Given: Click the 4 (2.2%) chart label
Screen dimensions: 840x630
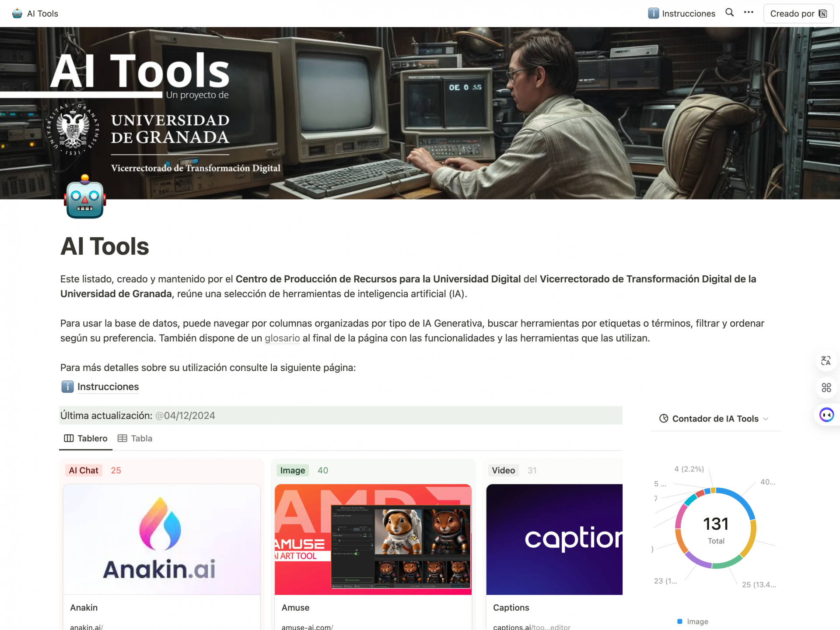Looking at the screenshot, I should tap(689, 469).
